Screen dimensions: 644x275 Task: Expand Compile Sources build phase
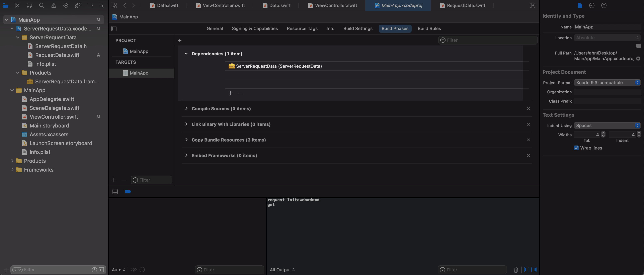pyautogui.click(x=186, y=108)
